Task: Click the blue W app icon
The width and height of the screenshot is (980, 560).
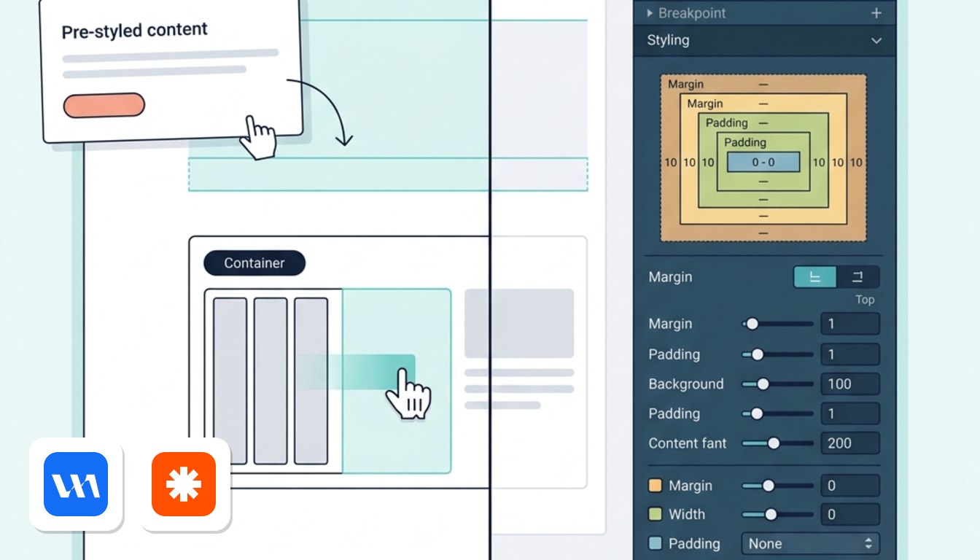Action: [x=76, y=484]
